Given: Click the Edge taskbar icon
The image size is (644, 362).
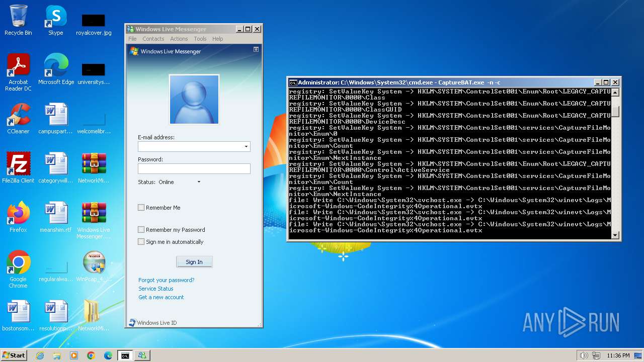Looking at the screenshot, I should [x=108, y=355].
